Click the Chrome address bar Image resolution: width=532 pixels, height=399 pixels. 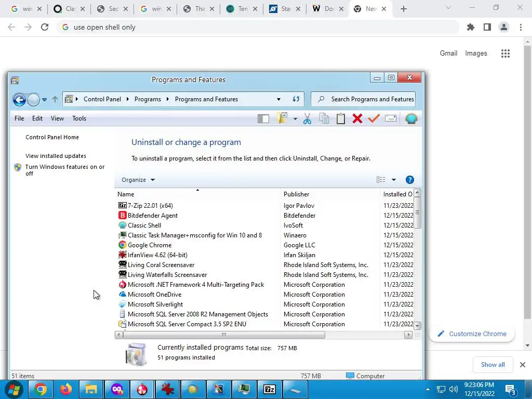pyautogui.click(x=258, y=27)
